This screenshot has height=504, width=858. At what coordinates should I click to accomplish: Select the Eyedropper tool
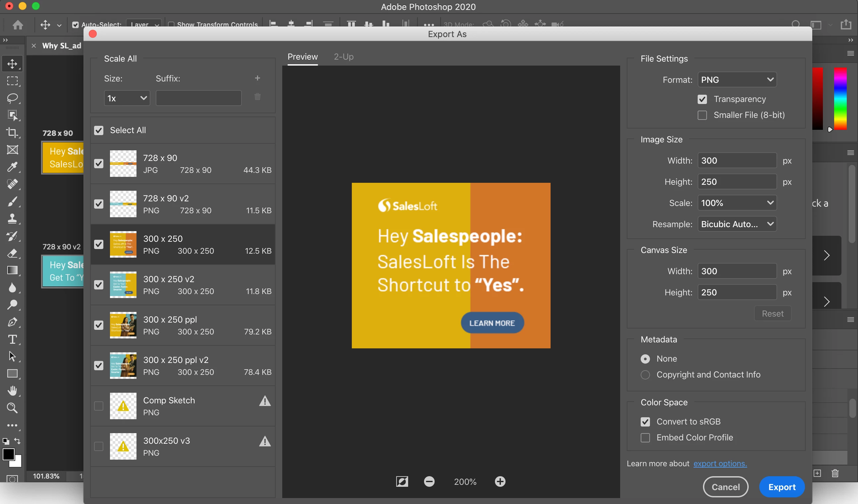13,167
